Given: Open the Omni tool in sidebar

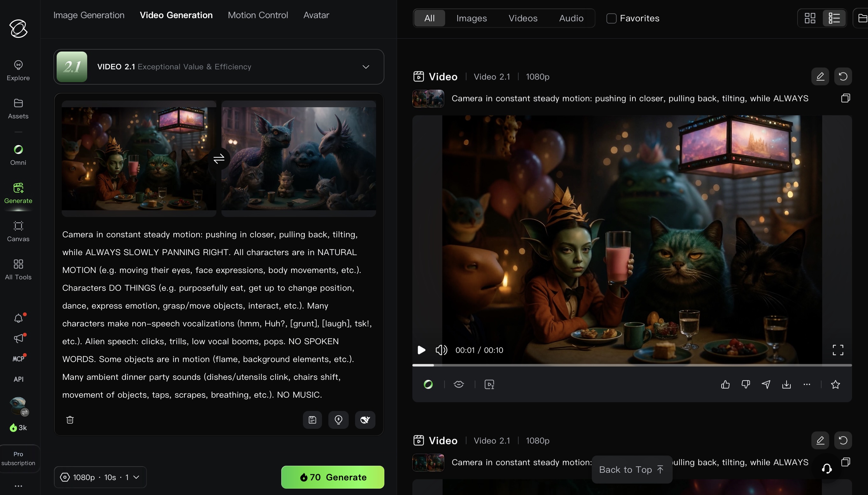Looking at the screenshot, I should pyautogui.click(x=18, y=155).
